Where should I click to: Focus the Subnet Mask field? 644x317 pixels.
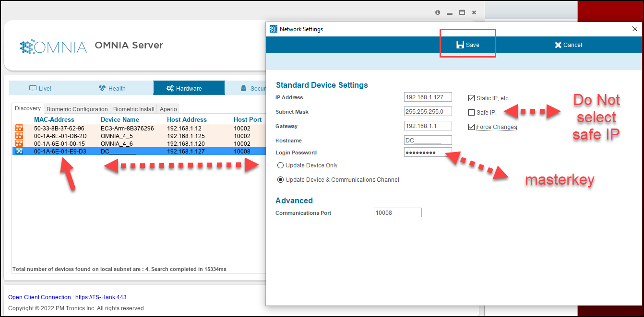428,111
